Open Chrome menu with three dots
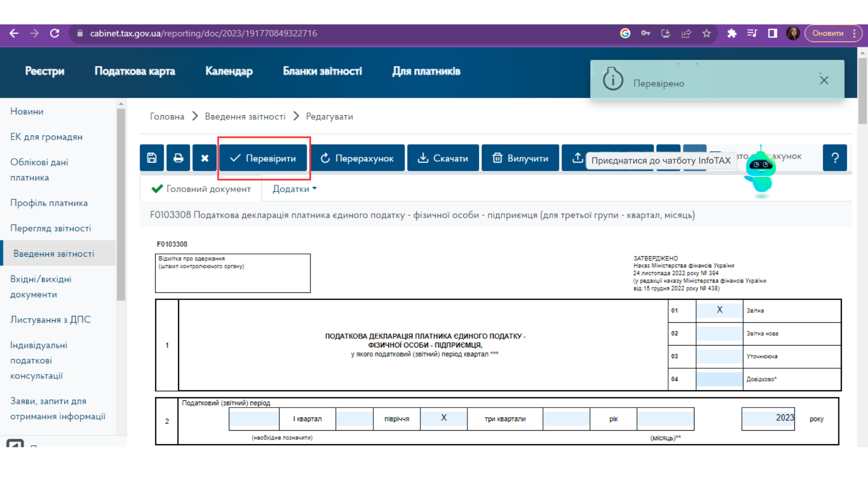 coord(854,33)
